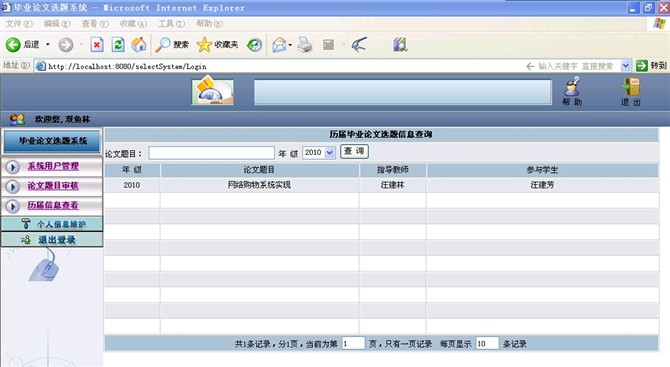Image resolution: width=670 pixels, height=367 pixels.
Task: Open the 查看(V) menu
Action: [95, 23]
